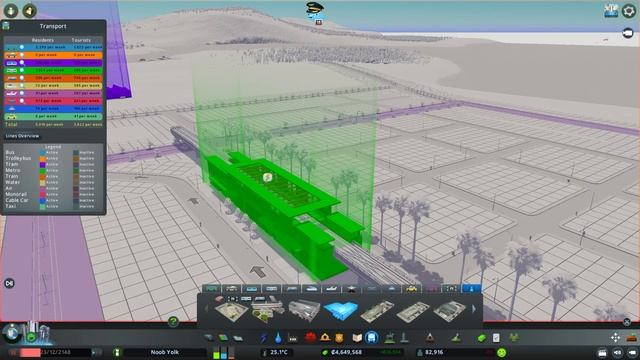
Task: Open the highlighted Public Transport menu icon
Action: tap(371, 338)
